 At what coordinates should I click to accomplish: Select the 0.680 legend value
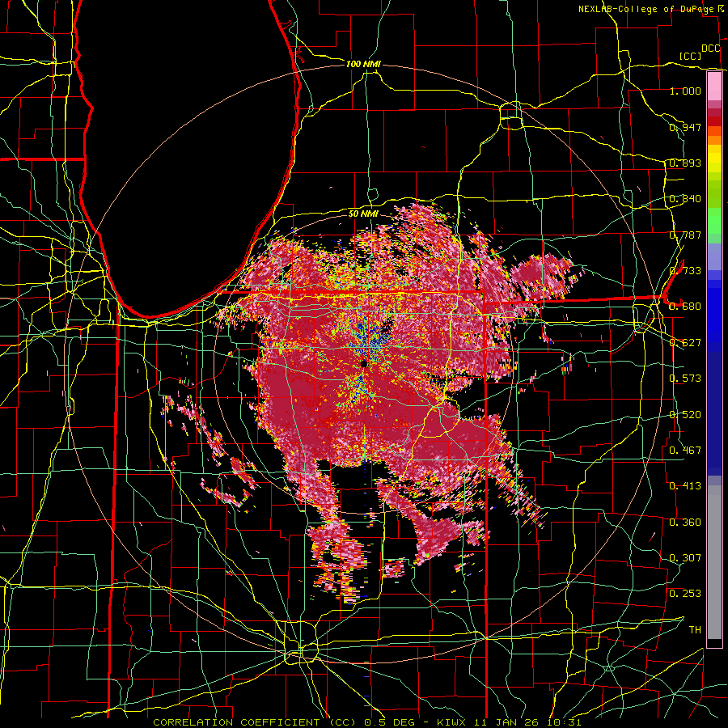click(685, 307)
